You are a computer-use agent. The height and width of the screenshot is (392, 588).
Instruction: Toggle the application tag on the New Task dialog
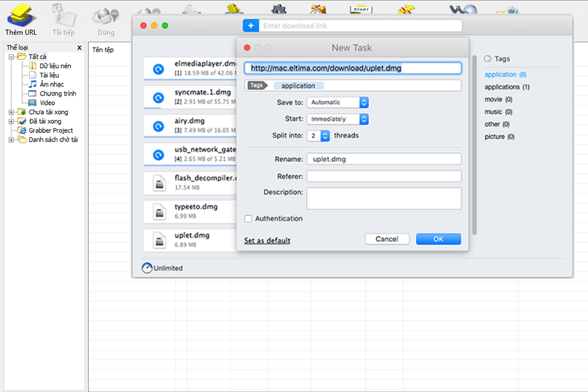pyautogui.click(x=298, y=86)
